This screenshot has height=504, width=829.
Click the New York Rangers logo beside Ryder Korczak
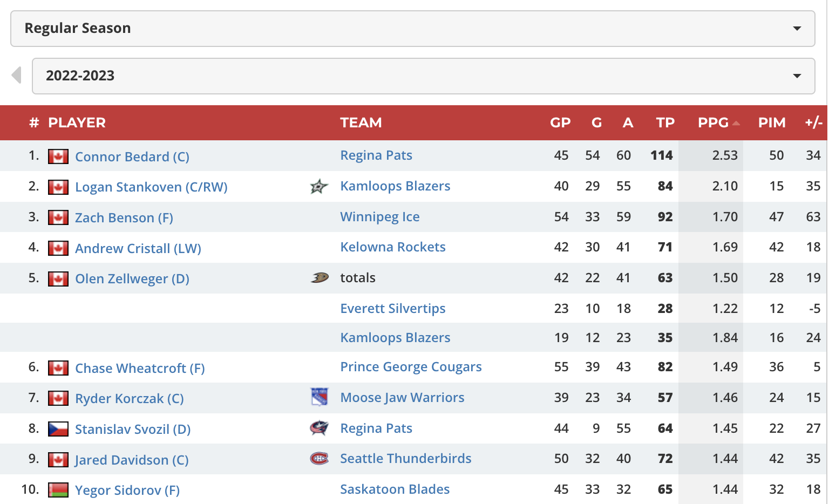click(320, 397)
